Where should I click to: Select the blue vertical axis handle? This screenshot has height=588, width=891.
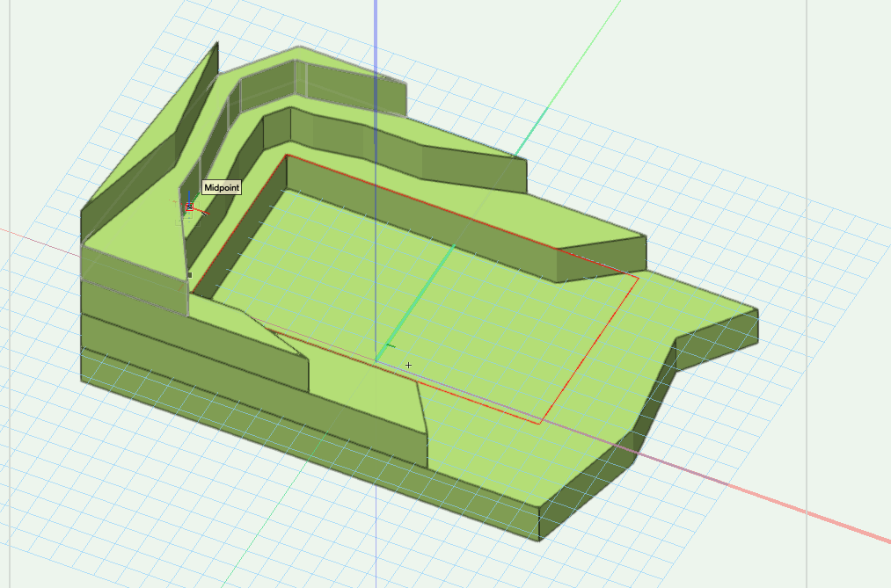(189, 195)
